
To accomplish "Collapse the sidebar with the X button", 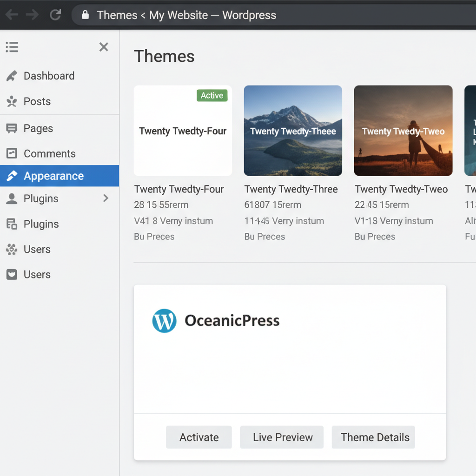I will tap(103, 47).
